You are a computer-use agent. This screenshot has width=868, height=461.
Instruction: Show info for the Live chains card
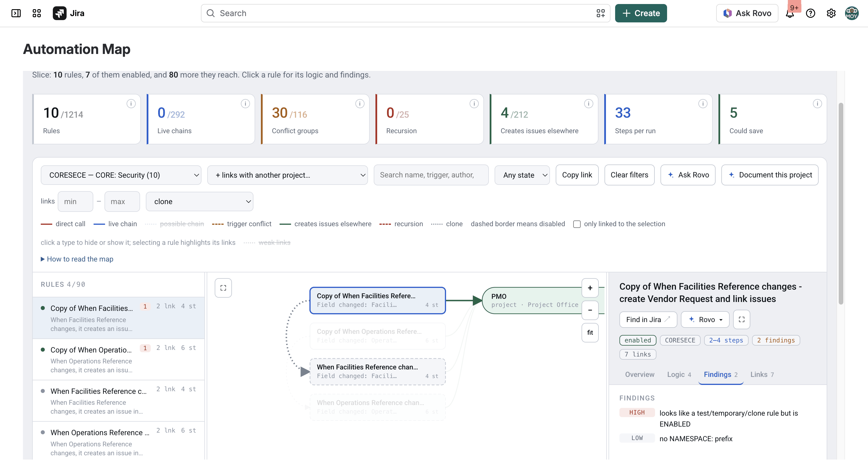(245, 103)
